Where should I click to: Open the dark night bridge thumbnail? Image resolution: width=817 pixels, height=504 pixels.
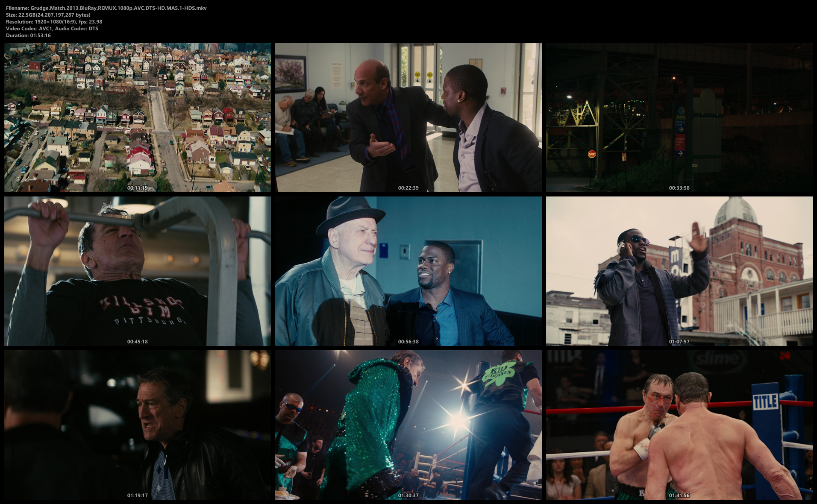pyautogui.click(x=679, y=117)
